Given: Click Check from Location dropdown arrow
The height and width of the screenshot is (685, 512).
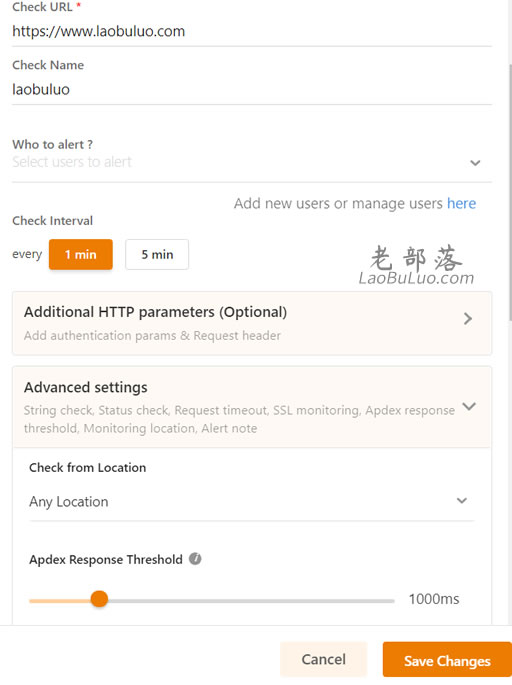Looking at the screenshot, I should 462,500.
